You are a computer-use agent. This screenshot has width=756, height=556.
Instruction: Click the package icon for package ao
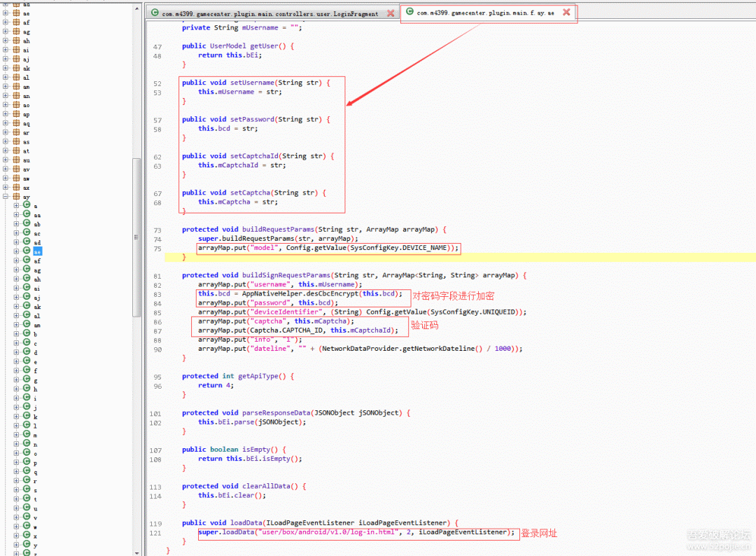pyautogui.click(x=16, y=104)
